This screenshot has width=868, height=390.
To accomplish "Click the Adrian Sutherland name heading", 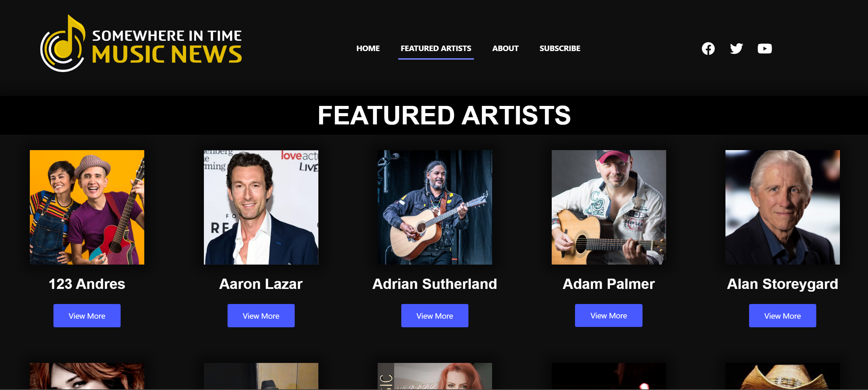I will coord(435,284).
